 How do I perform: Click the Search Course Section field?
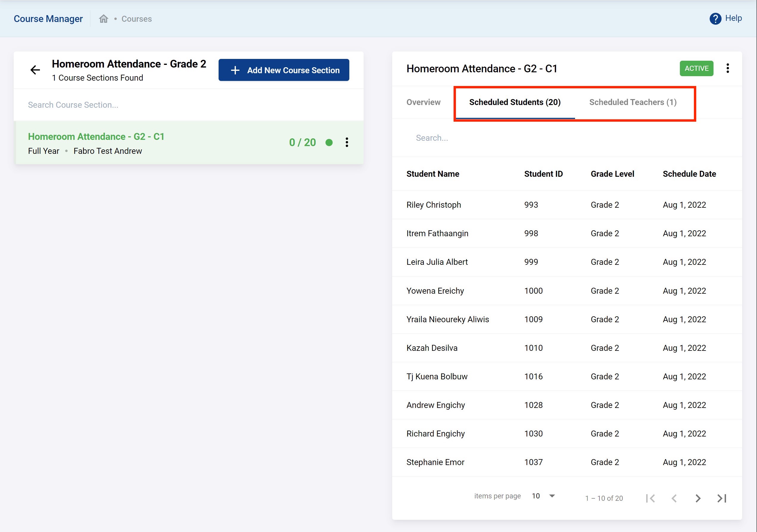[x=188, y=105]
